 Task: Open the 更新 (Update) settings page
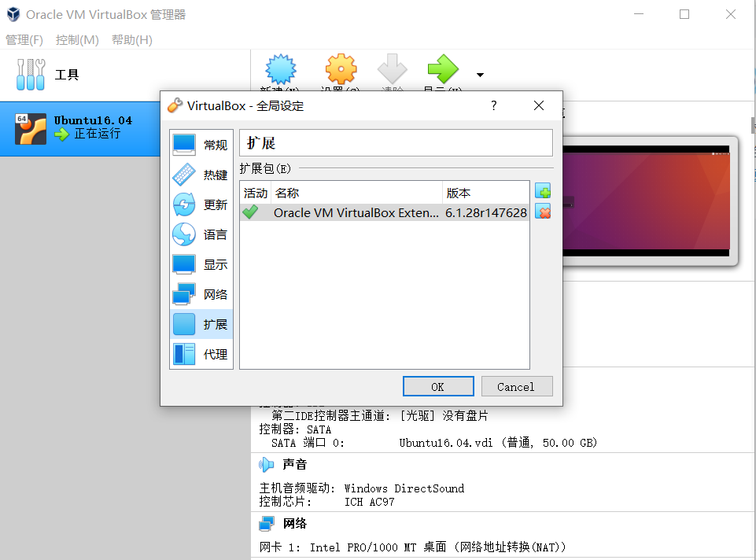(x=201, y=204)
